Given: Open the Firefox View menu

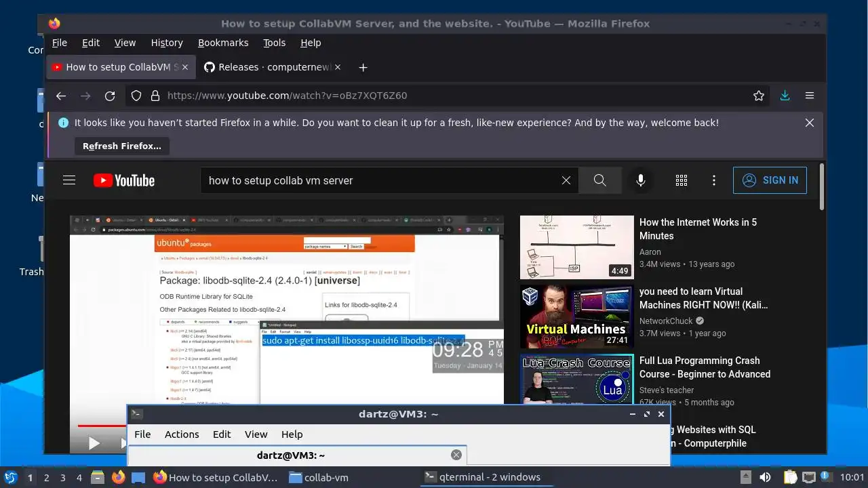Looking at the screenshot, I should [125, 43].
